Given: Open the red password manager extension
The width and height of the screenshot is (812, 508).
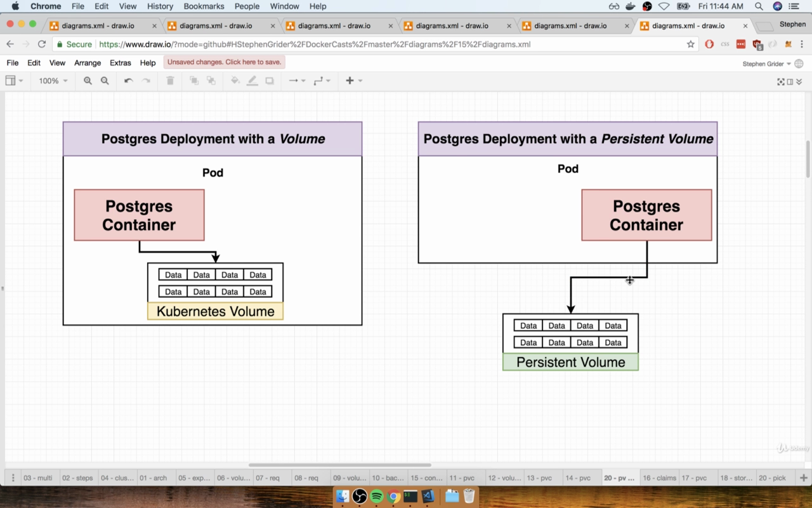Looking at the screenshot, I should (x=741, y=44).
